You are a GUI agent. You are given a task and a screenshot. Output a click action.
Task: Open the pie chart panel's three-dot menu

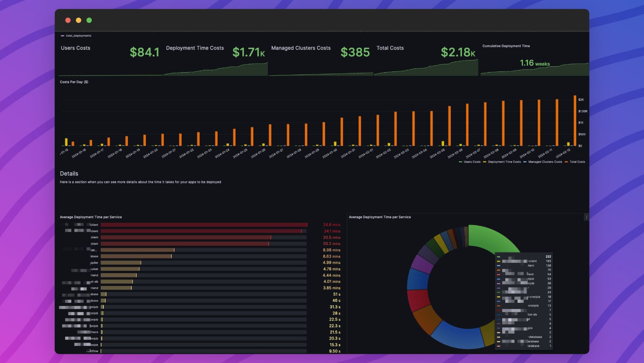click(586, 217)
